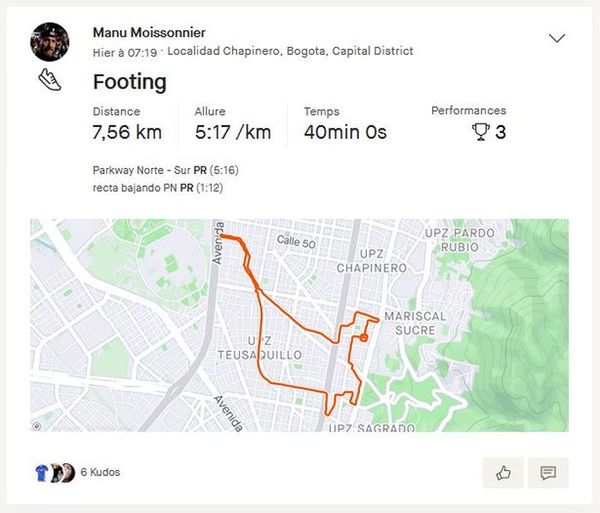Open the activity route map
The width and height of the screenshot is (600, 513).
point(299,325)
